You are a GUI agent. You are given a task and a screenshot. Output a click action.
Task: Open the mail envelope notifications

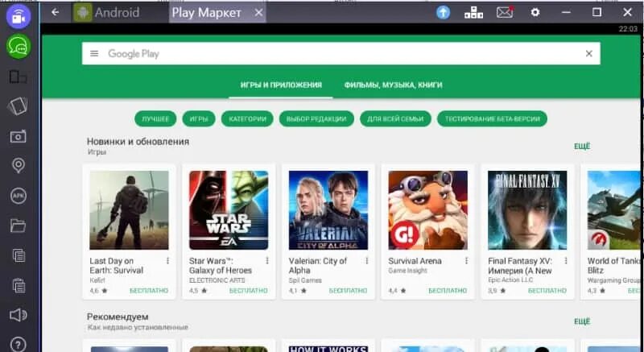coord(505,12)
